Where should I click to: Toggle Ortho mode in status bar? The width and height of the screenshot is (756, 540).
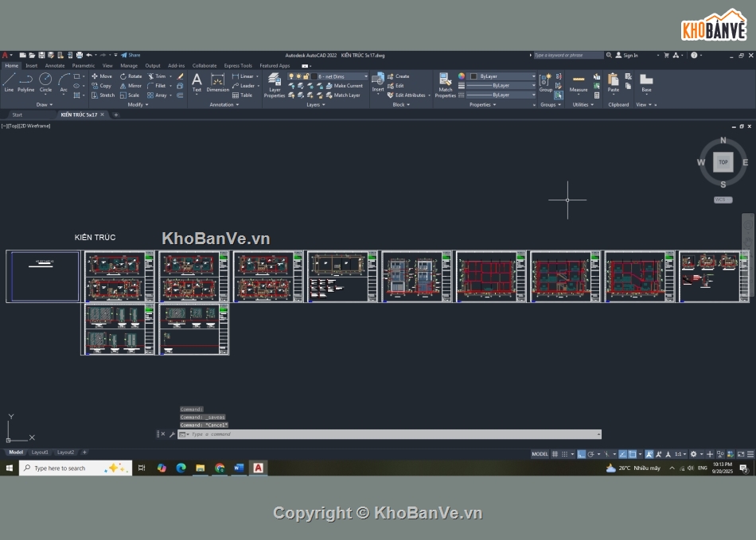click(582, 454)
